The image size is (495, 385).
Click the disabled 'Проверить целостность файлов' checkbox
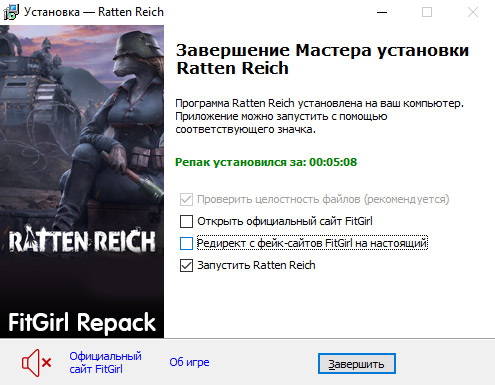click(x=186, y=199)
